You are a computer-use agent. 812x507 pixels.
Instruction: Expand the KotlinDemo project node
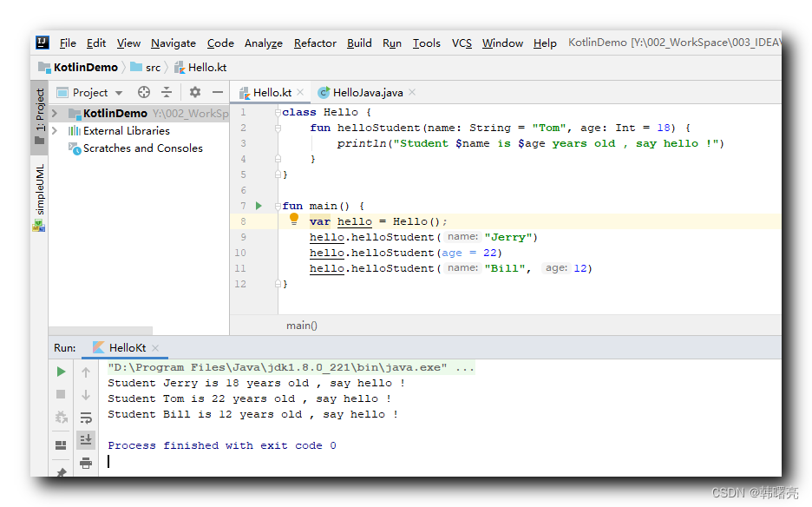point(55,113)
